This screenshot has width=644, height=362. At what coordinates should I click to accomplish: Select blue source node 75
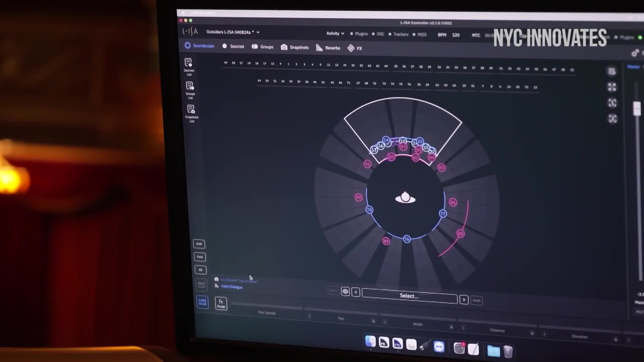pos(369,210)
